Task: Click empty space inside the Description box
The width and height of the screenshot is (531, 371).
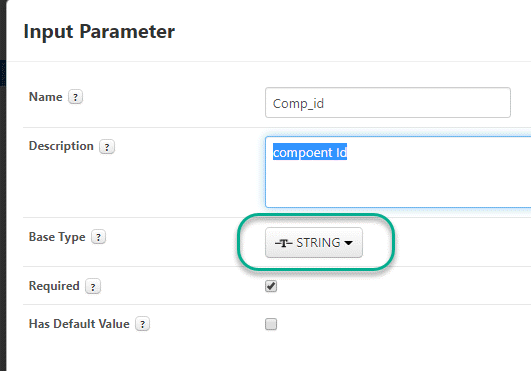Action: coord(398,184)
